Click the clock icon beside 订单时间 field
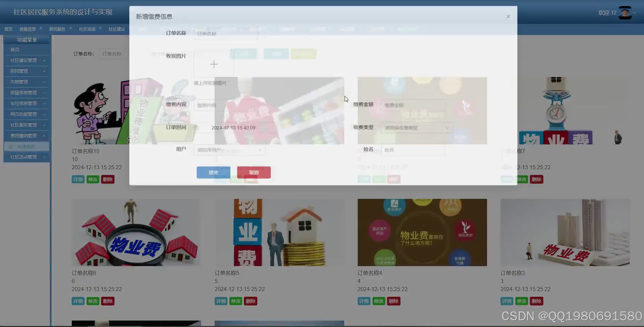The width and height of the screenshot is (644, 327). coord(196,128)
